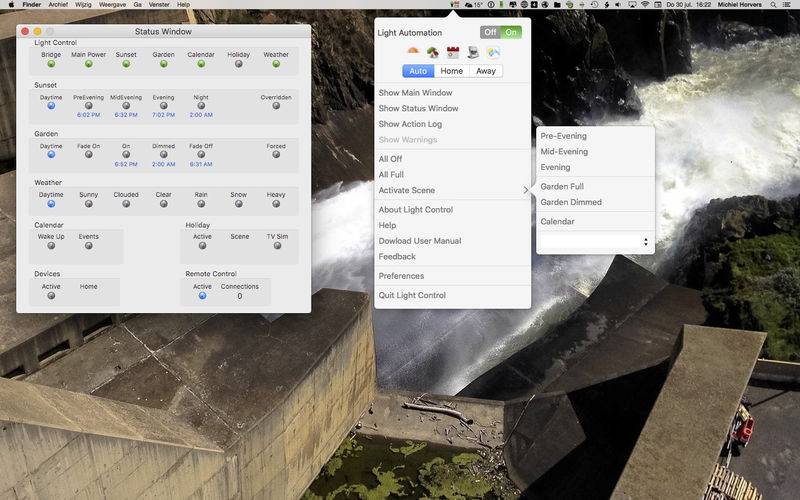Click the Night indicator in Sunset section
Screen dimensions: 800x500
201,106
